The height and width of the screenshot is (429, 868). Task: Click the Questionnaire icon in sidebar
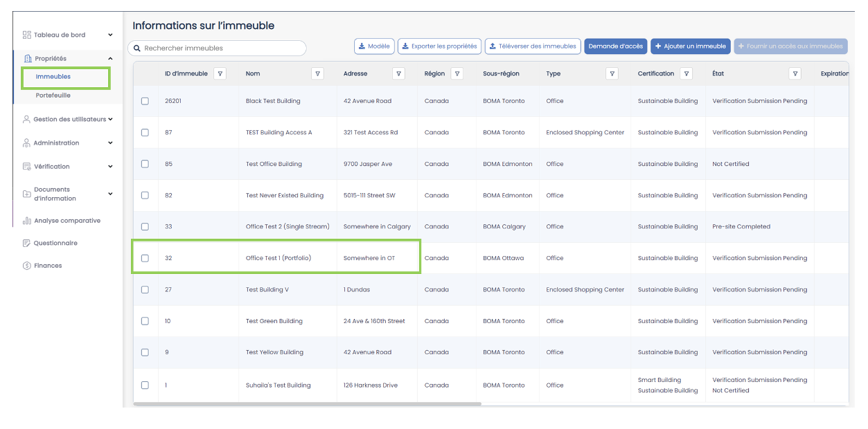26,244
